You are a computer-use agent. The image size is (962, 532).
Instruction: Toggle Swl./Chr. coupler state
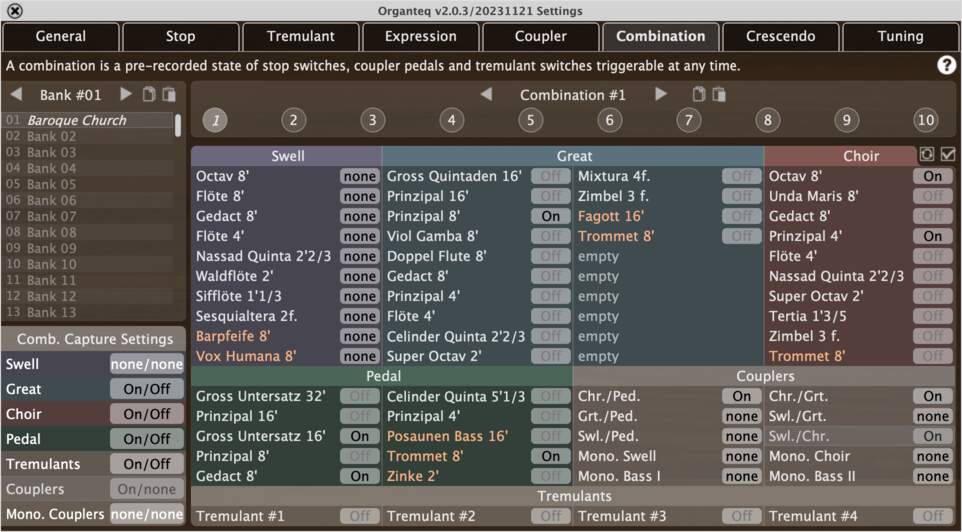(x=933, y=436)
